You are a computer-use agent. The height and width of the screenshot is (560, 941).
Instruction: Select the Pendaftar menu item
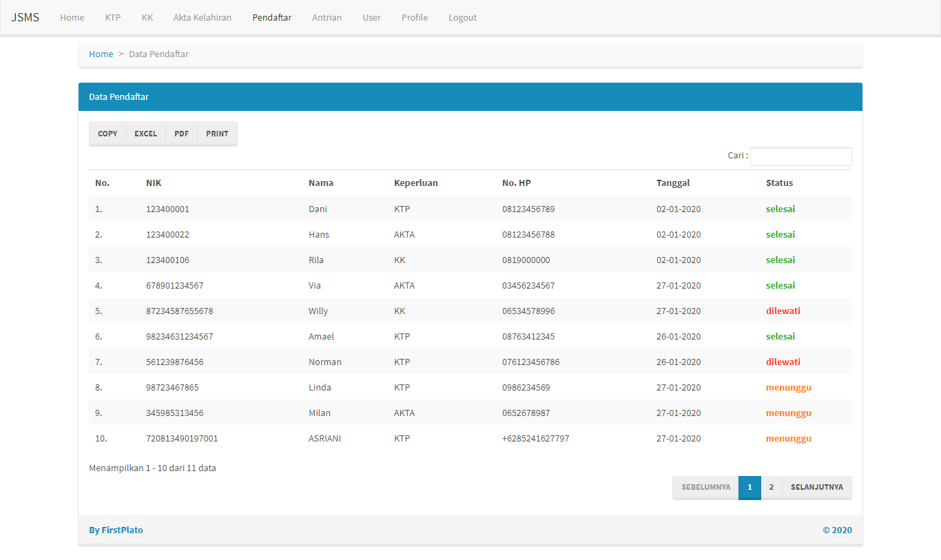[x=272, y=17]
